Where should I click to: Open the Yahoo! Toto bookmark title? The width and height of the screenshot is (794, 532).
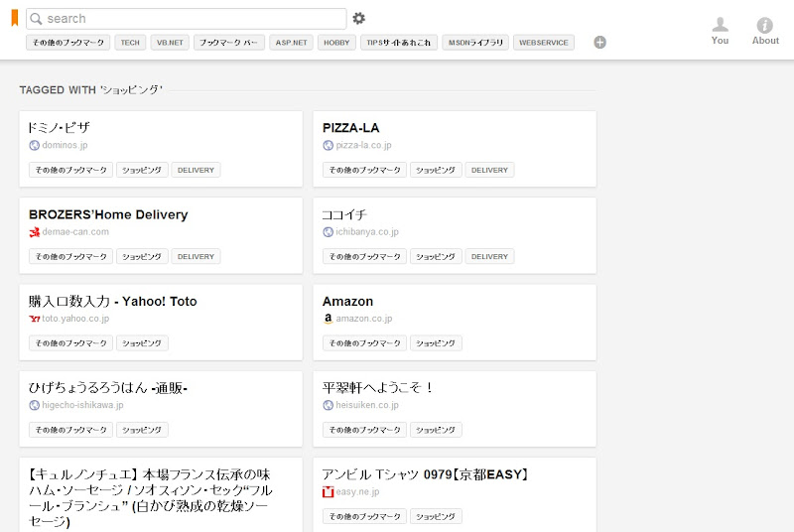coord(112,301)
